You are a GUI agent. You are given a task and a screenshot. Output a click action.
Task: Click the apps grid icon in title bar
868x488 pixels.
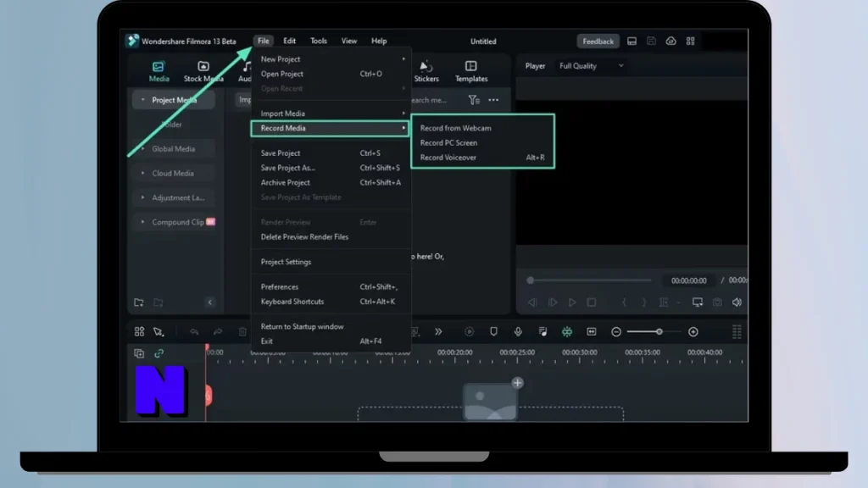[690, 42]
